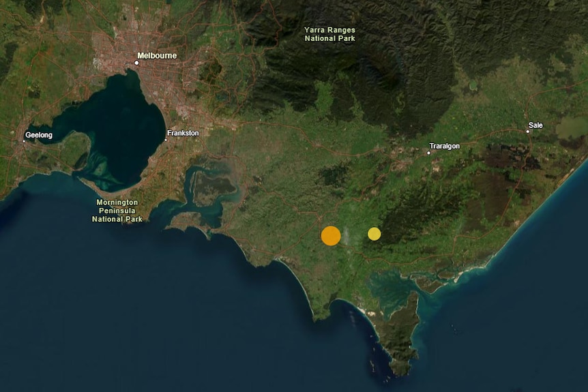The width and height of the screenshot is (588, 392).
Task: Select the Melbourne city label
Action: (157, 55)
